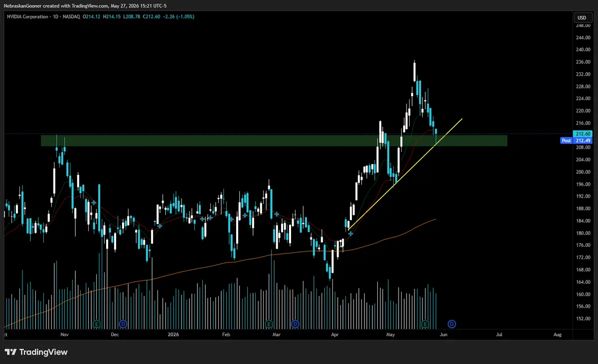The image size is (598, 364).
Task: Click the '172.00' price axis label
Action: pyautogui.click(x=583, y=257)
